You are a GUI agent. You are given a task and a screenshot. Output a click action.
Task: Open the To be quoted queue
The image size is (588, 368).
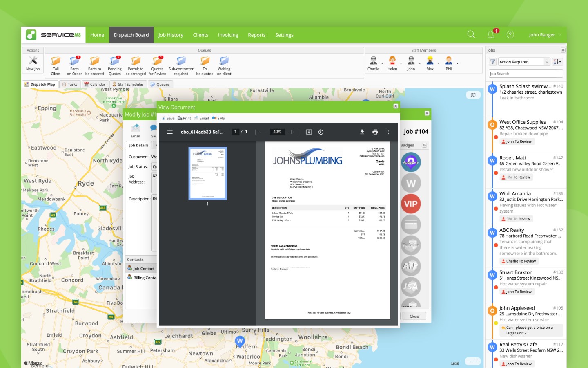(x=205, y=65)
